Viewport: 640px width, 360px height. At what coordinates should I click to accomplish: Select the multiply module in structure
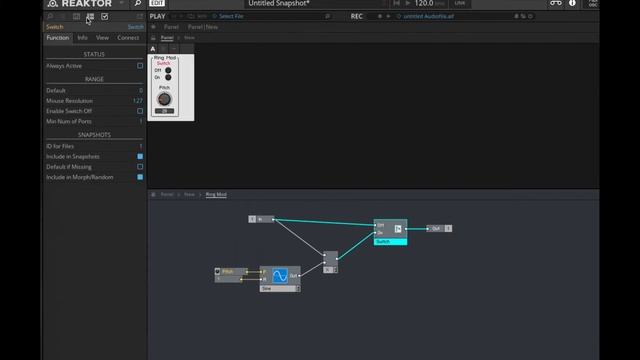tap(331, 262)
